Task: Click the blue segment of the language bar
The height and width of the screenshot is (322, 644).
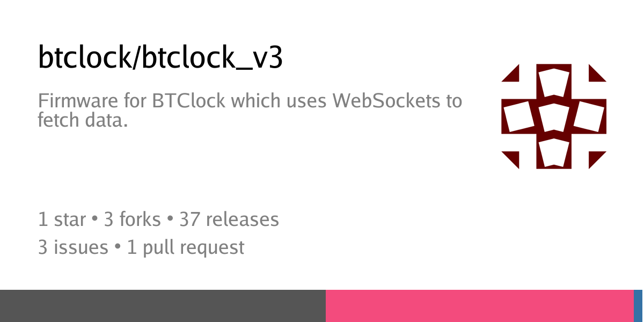Action: coord(638,306)
